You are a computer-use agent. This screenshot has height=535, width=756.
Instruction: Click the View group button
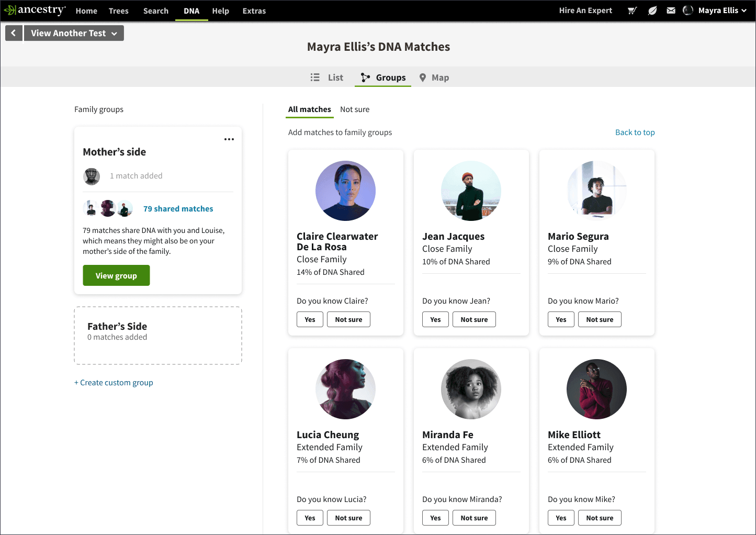116,275
